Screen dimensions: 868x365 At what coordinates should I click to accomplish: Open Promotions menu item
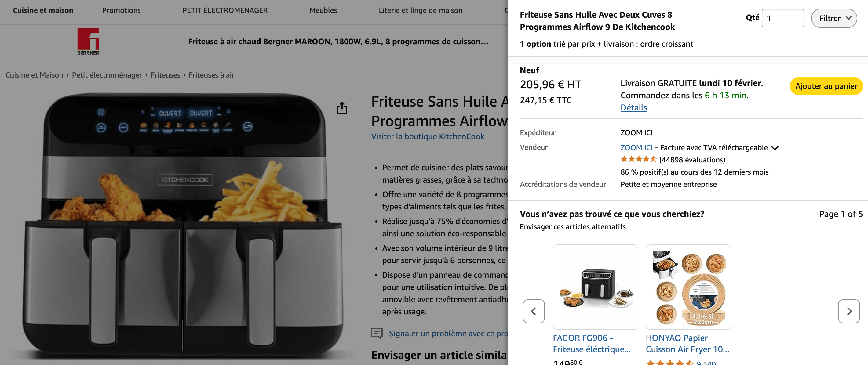tap(121, 10)
